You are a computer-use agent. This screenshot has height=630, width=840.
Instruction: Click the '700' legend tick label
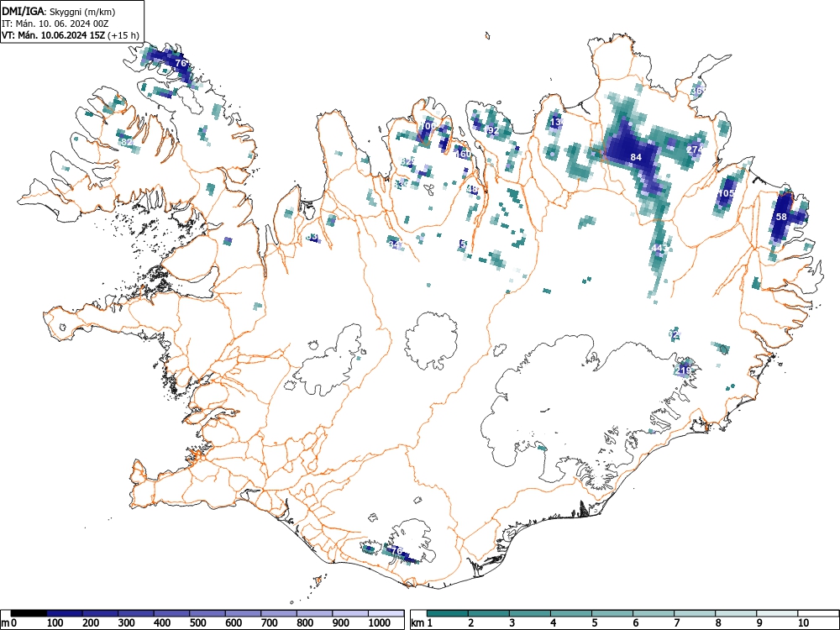pos(270,622)
